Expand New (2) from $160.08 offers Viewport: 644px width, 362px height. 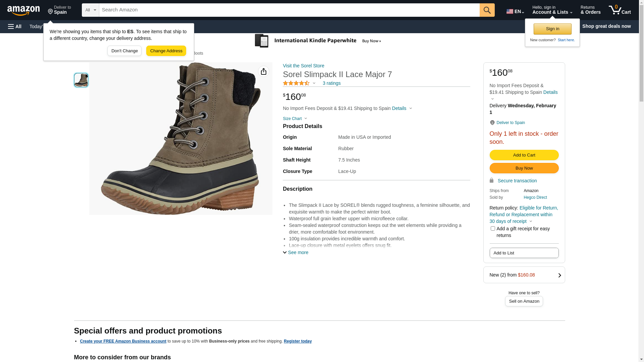pyautogui.click(x=524, y=275)
